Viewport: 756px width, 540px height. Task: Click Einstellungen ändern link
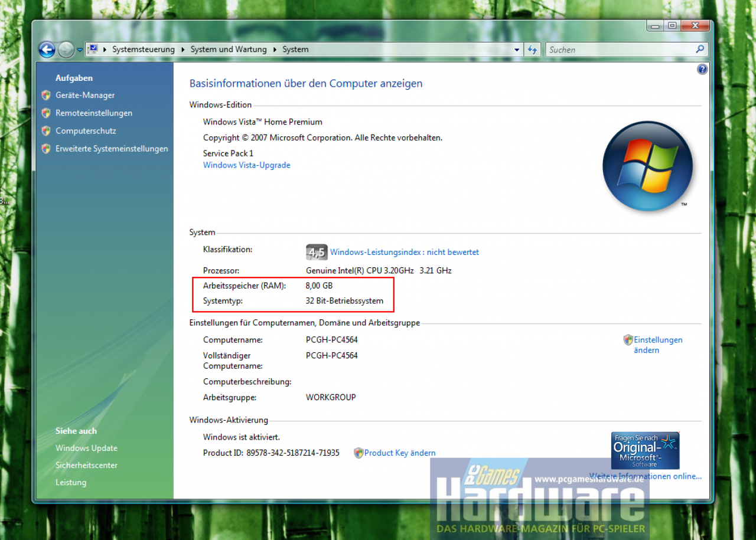pyautogui.click(x=658, y=345)
